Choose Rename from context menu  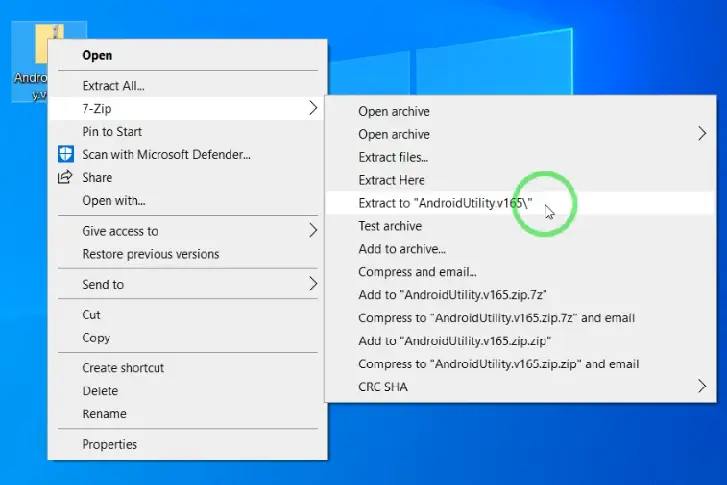(187, 414)
